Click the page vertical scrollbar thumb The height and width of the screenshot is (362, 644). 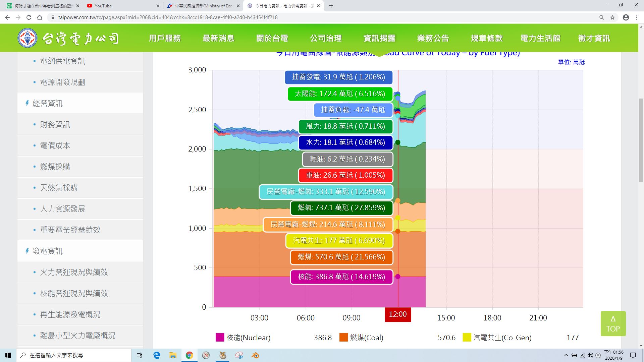click(x=641, y=141)
